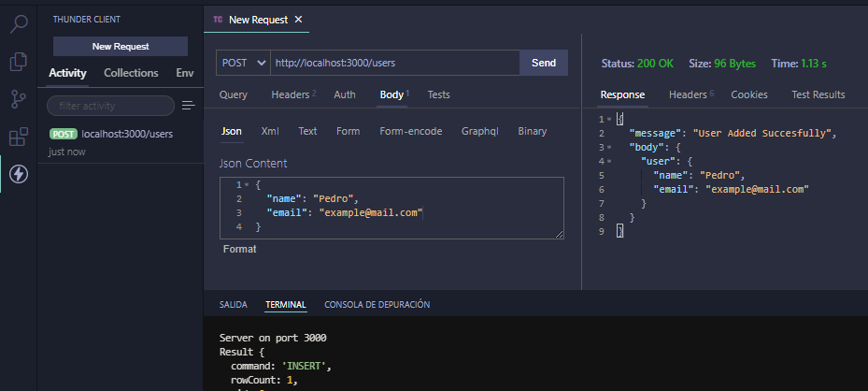Switch to the SALIDA panel tab
Viewport: 868px width, 391px height.
(234, 305)
